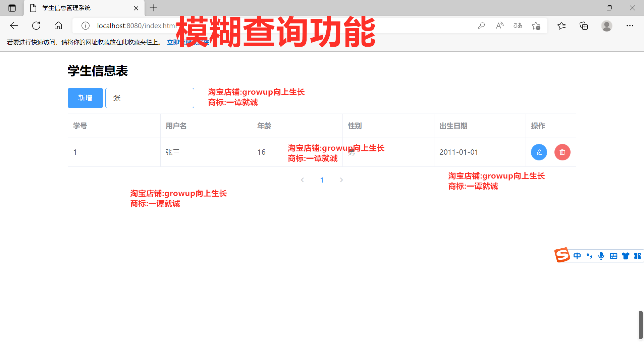
Task: Toggle Sogou punctuation mode
Action: [x=589, y=256]
